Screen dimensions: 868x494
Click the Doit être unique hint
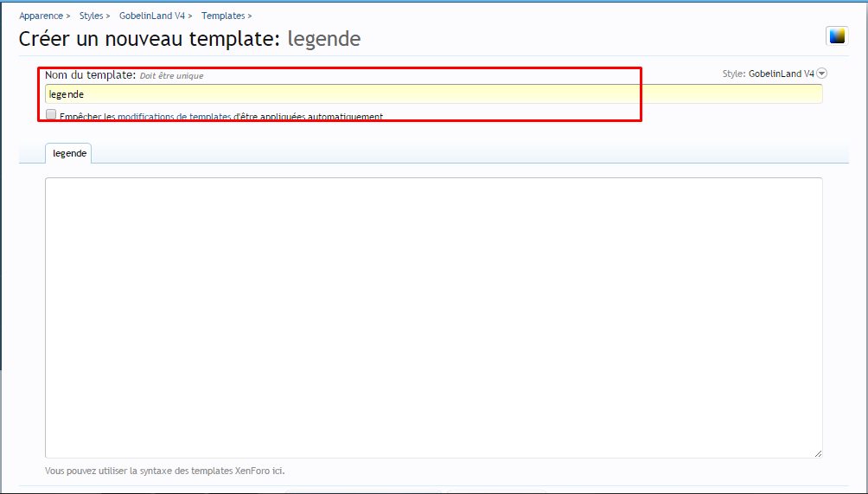click(172, 76)
